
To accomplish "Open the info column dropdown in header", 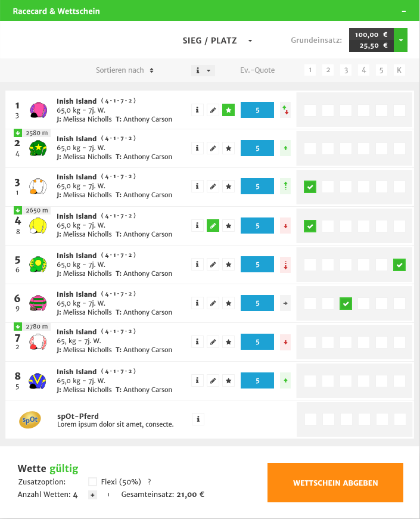I will tap(203, 70).
